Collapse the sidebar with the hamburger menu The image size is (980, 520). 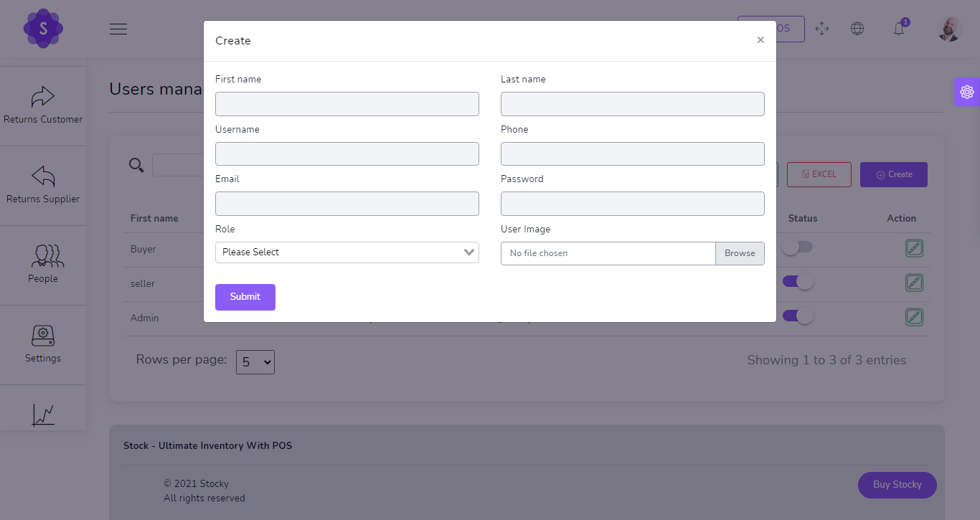(118, 29)
